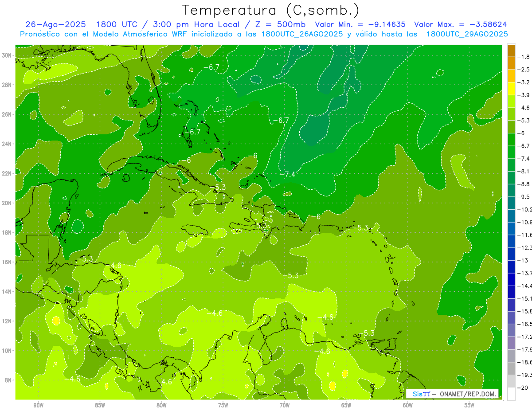Click the 26N latitude axis label
This screenshot has height=411, width=532.
pyautogui.click(x=8, y=114)
